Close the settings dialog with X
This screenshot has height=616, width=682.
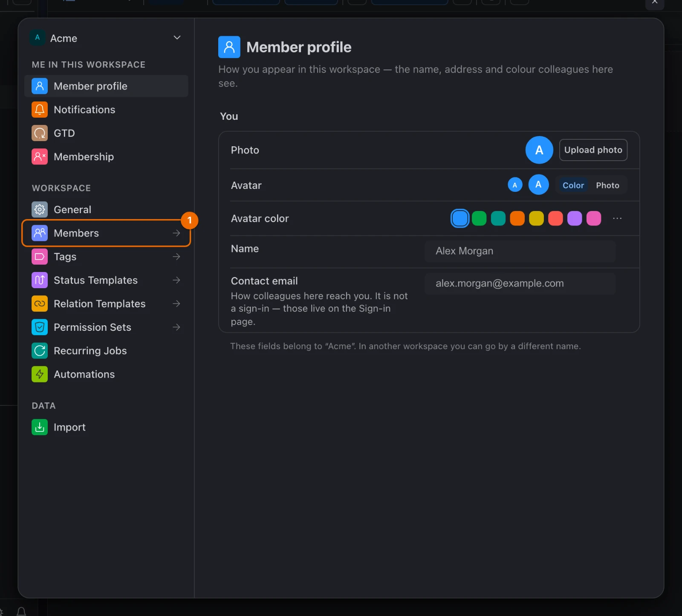coord(655,3)
